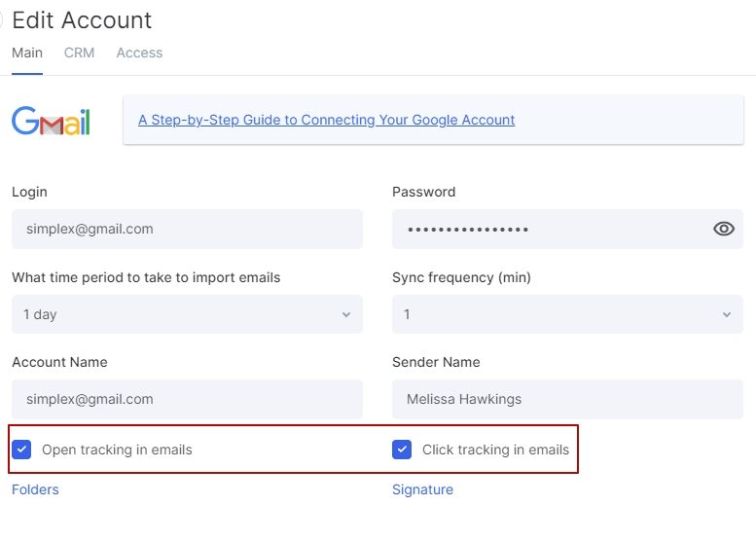The height and width of the screenshot is (541, 756).
Task: Click the Open tracking in emails label
Action: 117,450
